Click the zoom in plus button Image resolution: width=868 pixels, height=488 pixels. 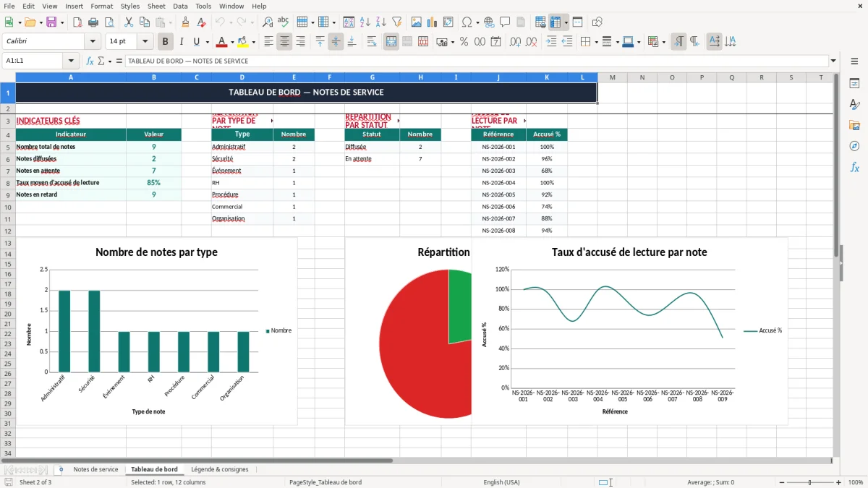839,482
